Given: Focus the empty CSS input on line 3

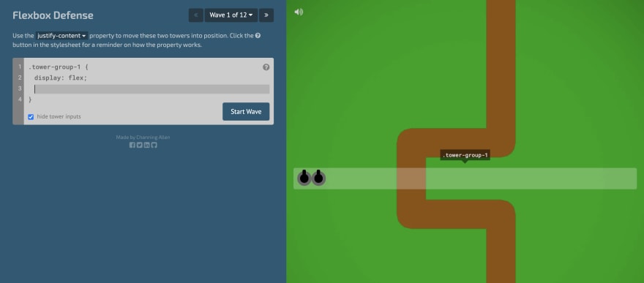Looking at the screenshot, I should point(151,89).
